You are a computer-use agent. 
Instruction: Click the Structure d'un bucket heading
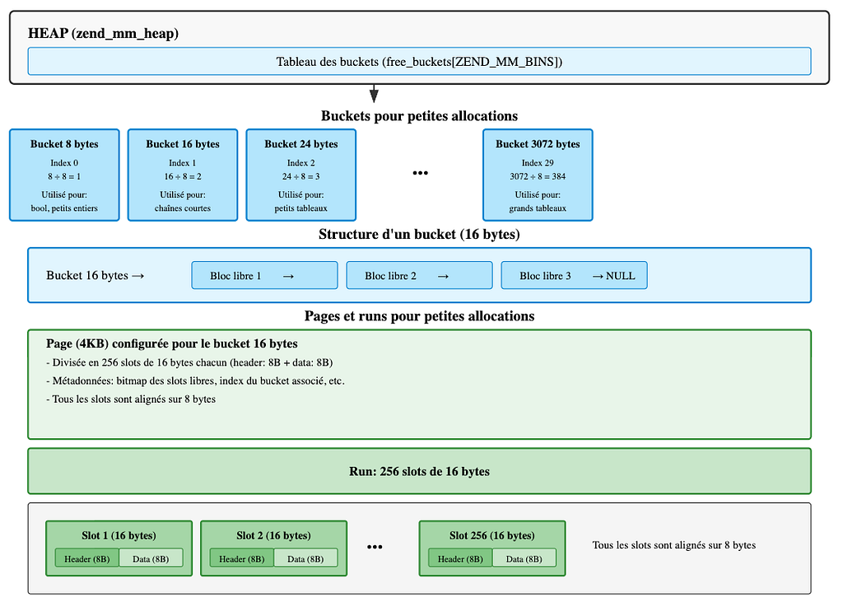(419, 234)
